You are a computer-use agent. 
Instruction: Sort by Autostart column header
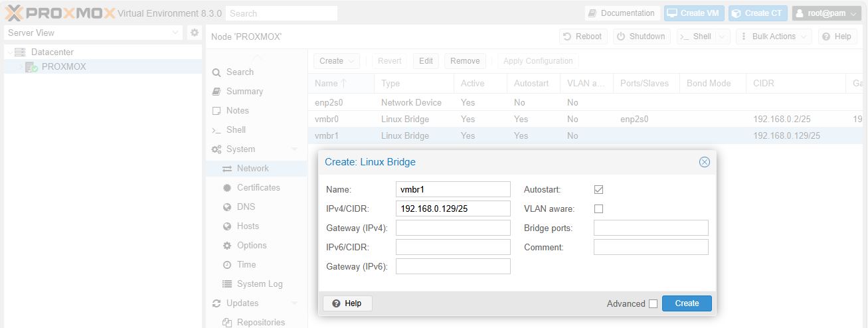533,83
